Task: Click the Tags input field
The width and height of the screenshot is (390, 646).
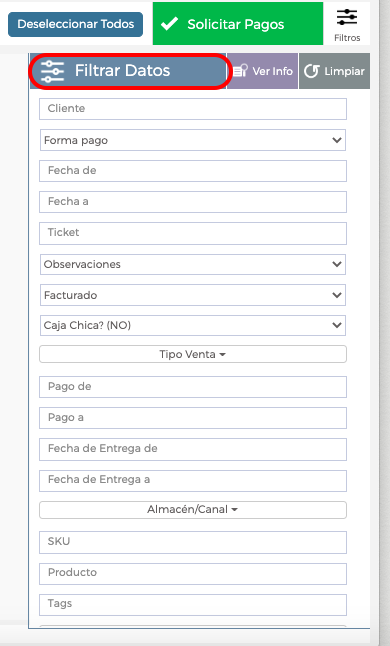Action: click(x=193, y=604)
